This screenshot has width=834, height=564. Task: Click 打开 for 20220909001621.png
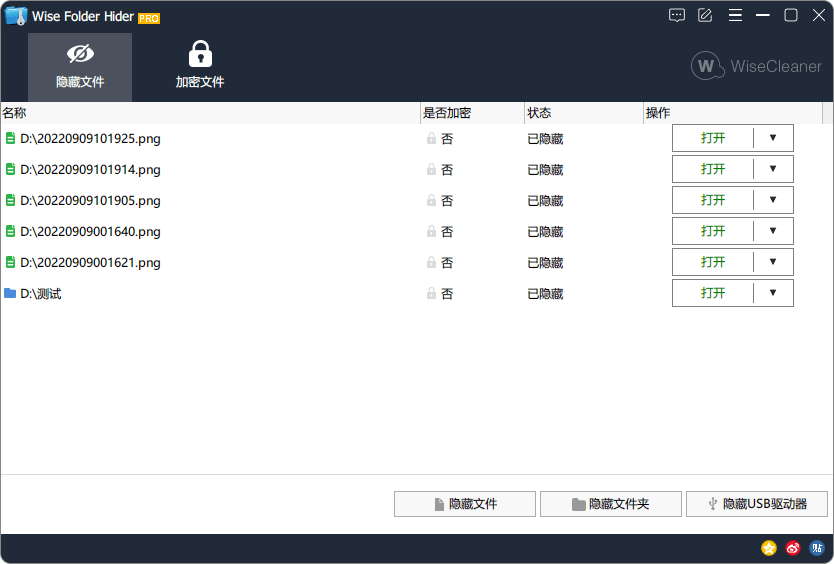tap(713, 261)
